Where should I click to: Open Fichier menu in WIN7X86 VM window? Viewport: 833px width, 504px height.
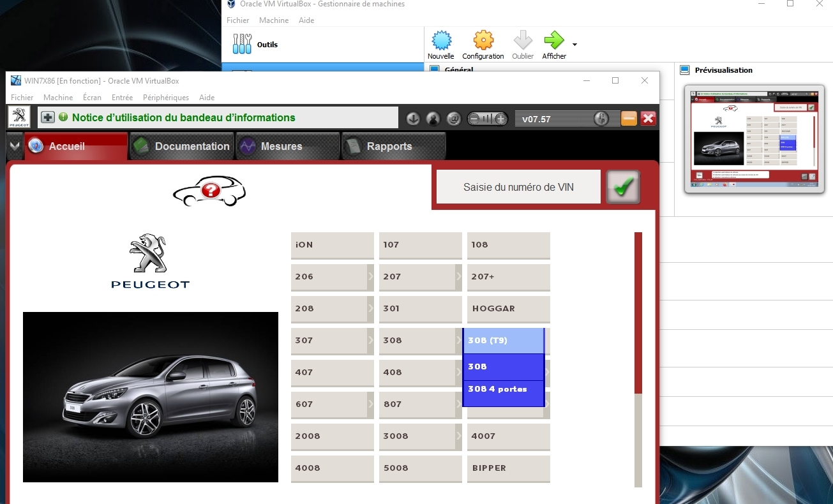pos(22,98)
